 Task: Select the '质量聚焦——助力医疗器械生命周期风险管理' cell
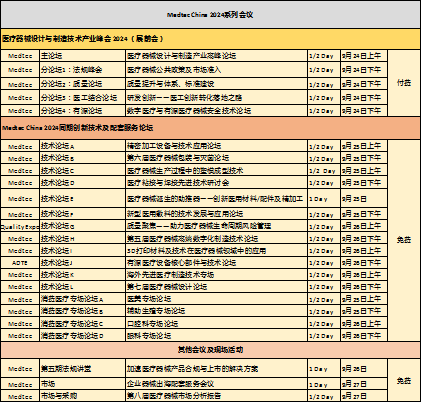[216, 226]
